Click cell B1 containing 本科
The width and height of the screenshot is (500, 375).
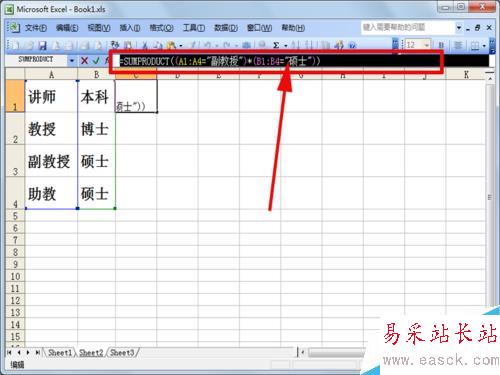click(96, 96)
